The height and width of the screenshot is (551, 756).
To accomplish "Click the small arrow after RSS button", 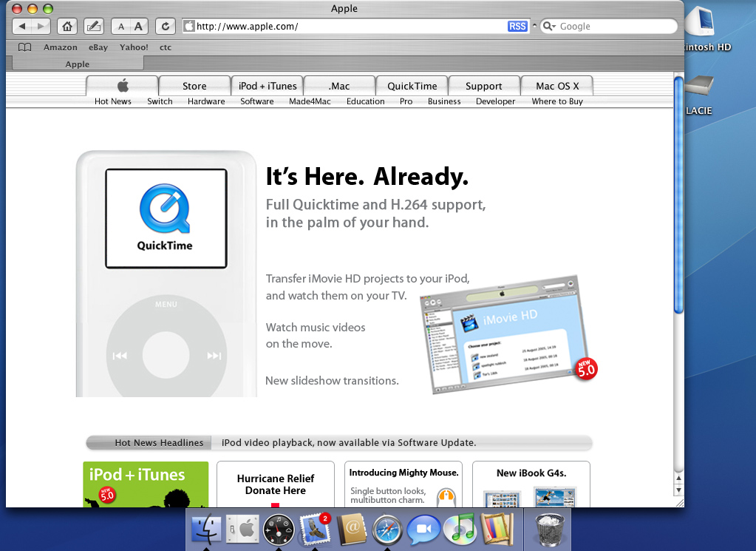I will click(x=534, y=26).
